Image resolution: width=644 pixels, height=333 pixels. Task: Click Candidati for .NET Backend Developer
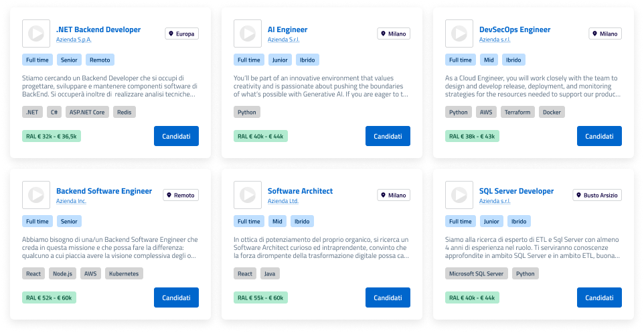click(x=176, y=136)
